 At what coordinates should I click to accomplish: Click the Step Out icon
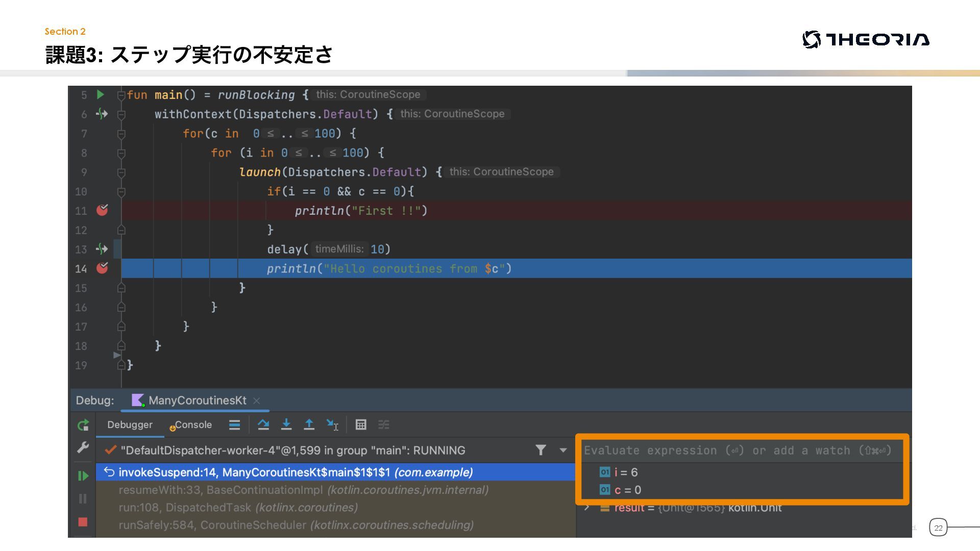click(309, 424)
